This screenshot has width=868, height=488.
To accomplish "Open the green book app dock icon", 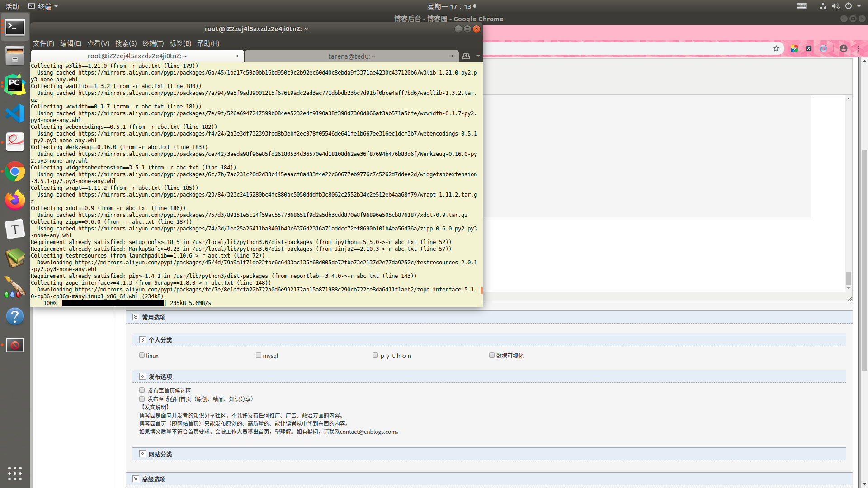I will (x=15, y=258).
